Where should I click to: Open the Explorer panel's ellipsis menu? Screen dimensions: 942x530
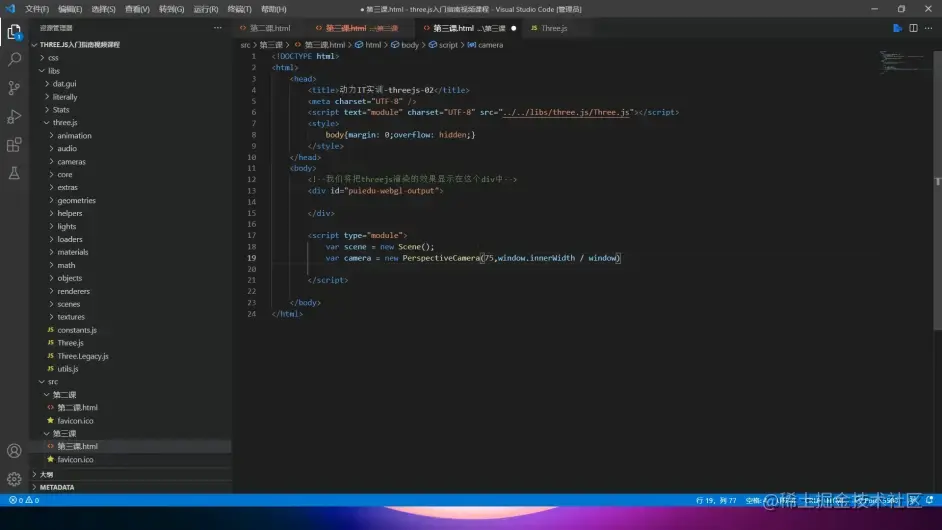[x=217, y=28]
